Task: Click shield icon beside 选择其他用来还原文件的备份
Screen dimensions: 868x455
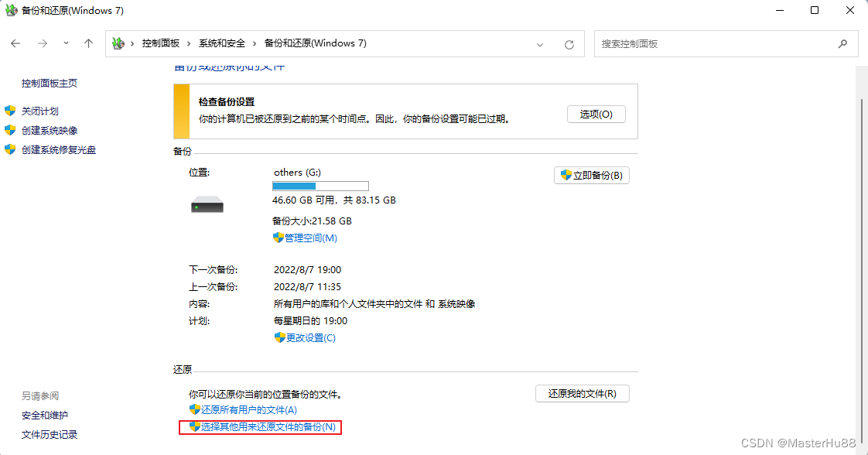Action: point(194,426)
